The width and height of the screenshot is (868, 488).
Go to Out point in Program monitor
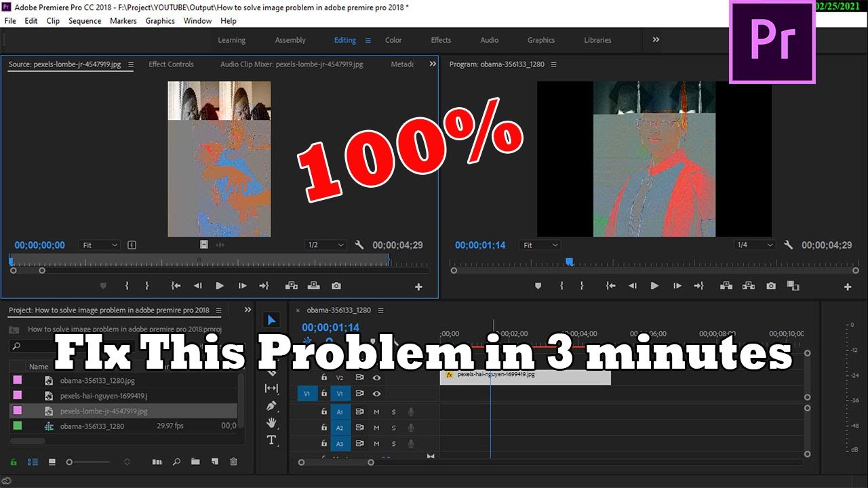coord(698,286)
